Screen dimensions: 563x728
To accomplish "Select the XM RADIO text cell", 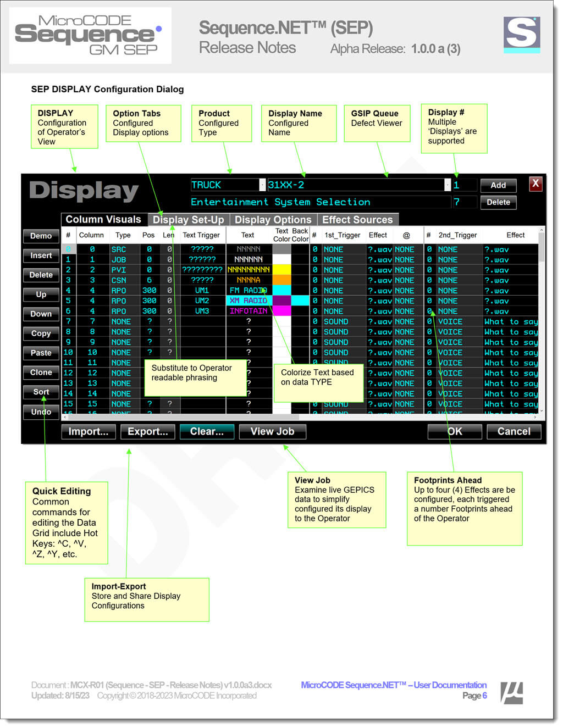I will pyautogui.click(x=249, y=301).
